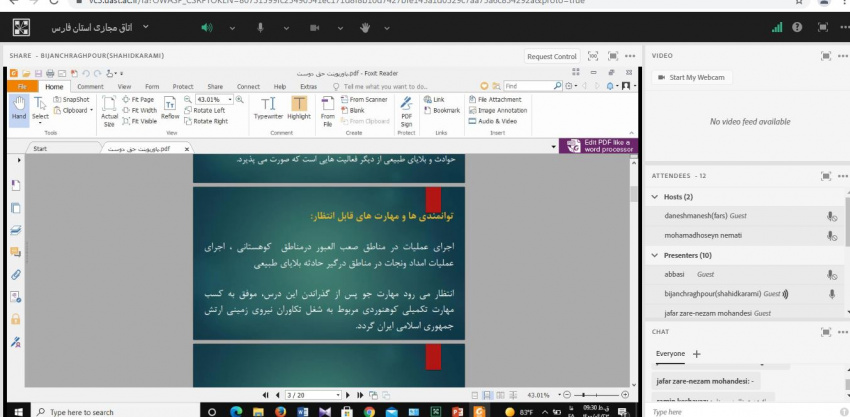Image resolution: width=850 pixels, height=417 pixels.
Task: Toggle daneshmanesh(fars) microphone icon
Action: pos(832,216)
